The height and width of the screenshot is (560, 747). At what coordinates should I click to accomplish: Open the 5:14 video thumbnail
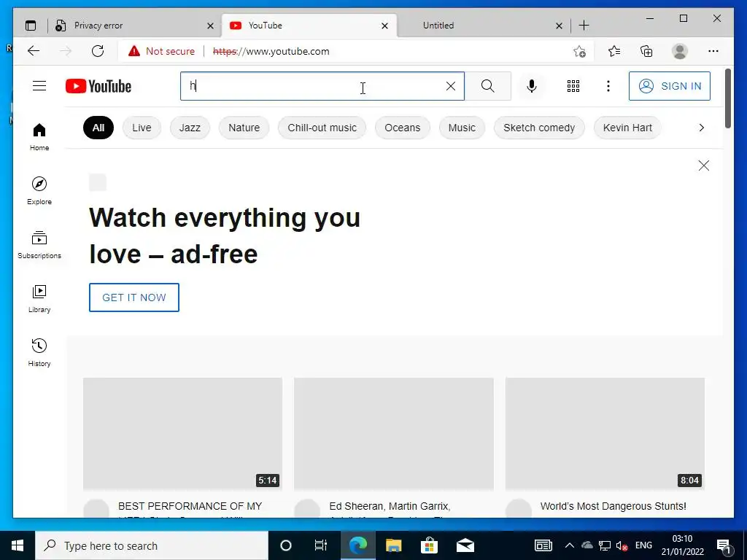[x=182, y=434]
